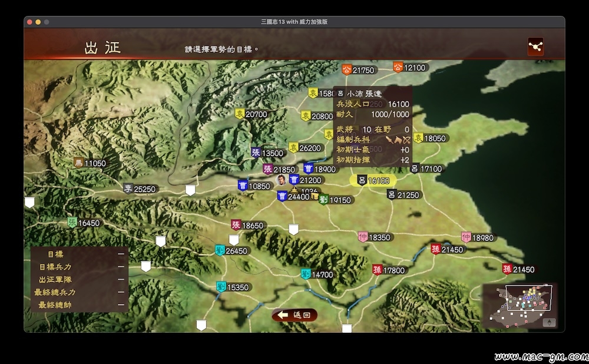This screenshot has height=364, width=589.
Task: Select the teal 劉 city with 26450
Action: (231, 250)
